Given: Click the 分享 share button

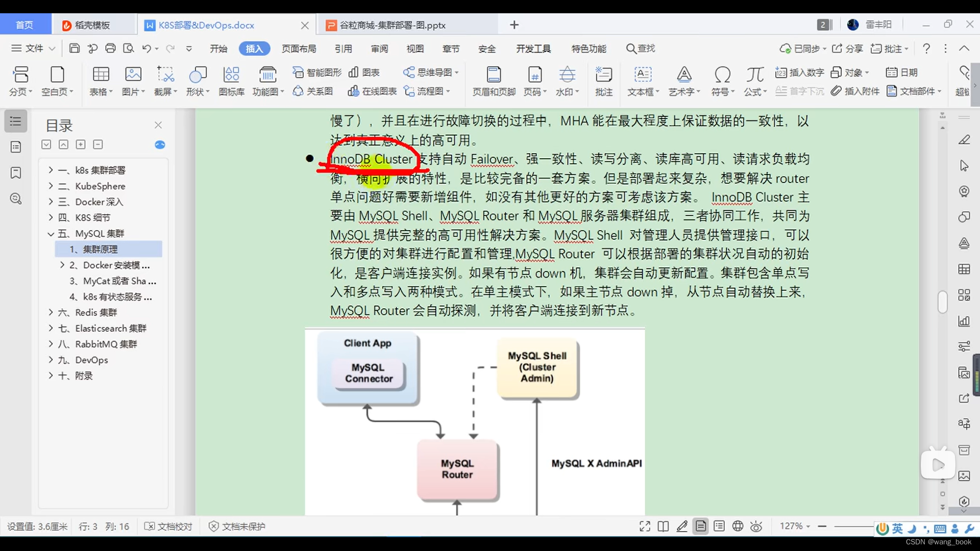Looking at the screenshot, I should [847, 48].
